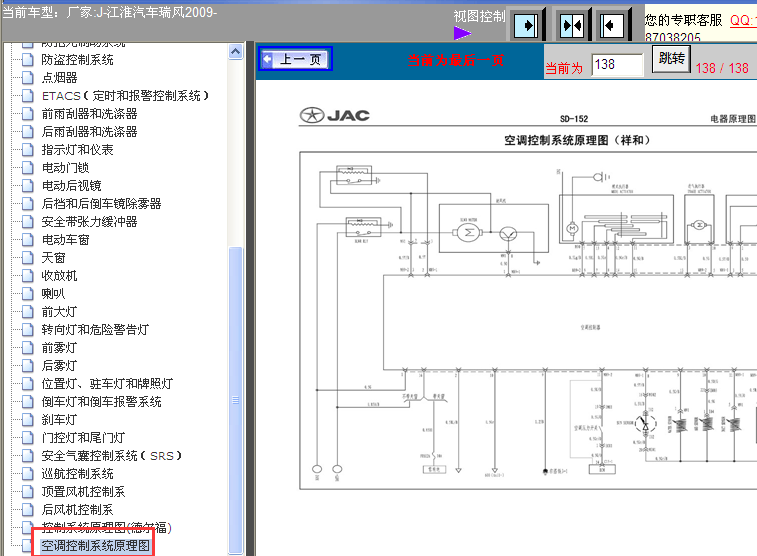
Task: Click document icon beside 电动车窗
Action: pyautogui.click(x=28, y=240)
